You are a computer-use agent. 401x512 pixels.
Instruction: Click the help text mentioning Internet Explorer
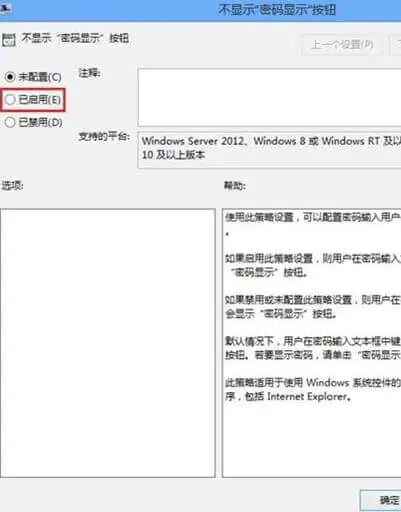313,389
